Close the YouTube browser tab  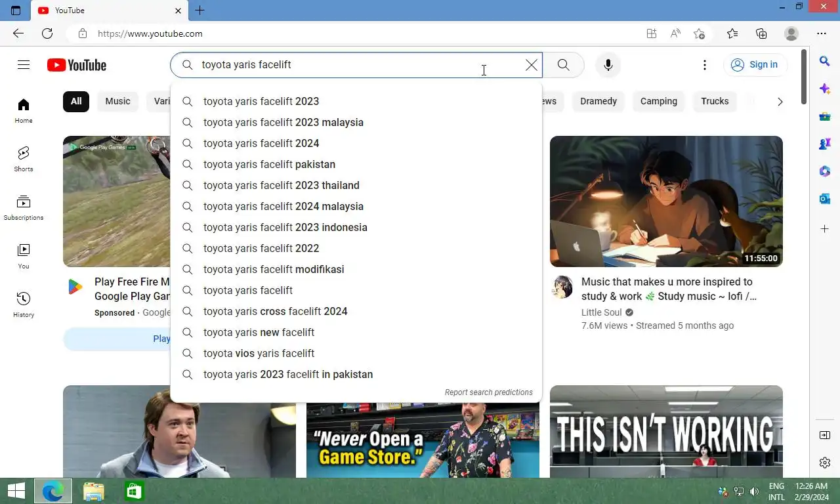pos(178,10)
